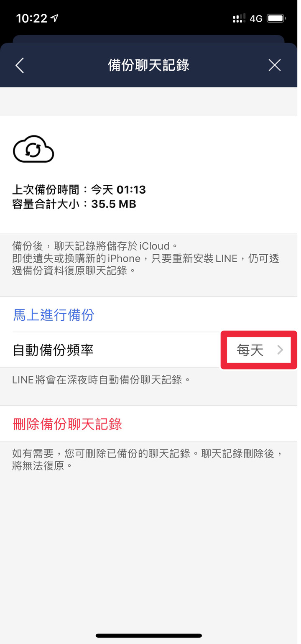301x644 pixels.
Task: Tap the 容量合計大小 35.5 MB text
Action: [x=74, y=204]
